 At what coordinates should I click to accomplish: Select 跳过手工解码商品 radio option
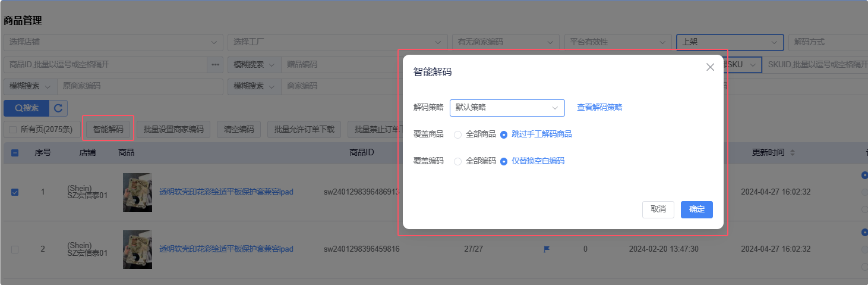[504, 134]
